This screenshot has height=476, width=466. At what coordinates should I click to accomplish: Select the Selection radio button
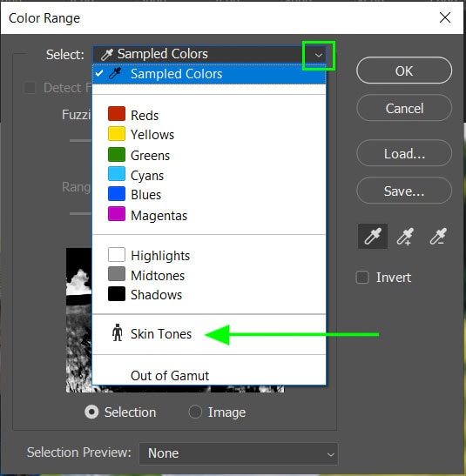tap(91, 412)
